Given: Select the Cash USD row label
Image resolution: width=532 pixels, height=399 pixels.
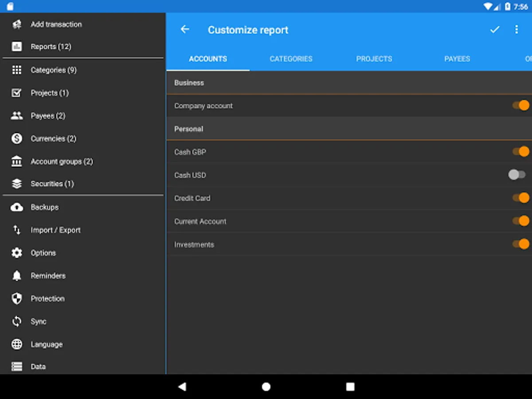Looking at the screenshot, I should coord(190,175).
